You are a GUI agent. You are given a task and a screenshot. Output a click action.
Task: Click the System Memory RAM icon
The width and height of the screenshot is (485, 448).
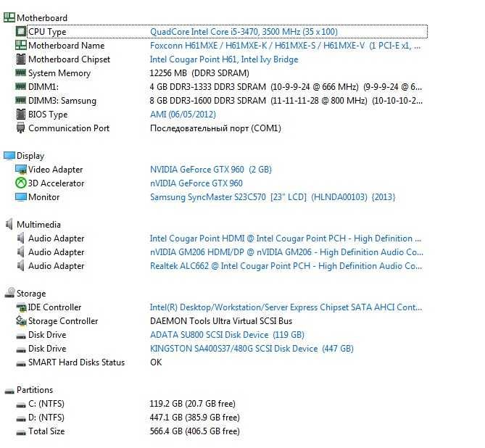[21, 72]
